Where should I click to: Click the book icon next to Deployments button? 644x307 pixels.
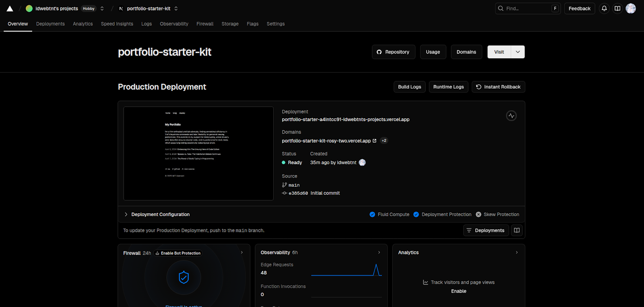click(517, 231)
